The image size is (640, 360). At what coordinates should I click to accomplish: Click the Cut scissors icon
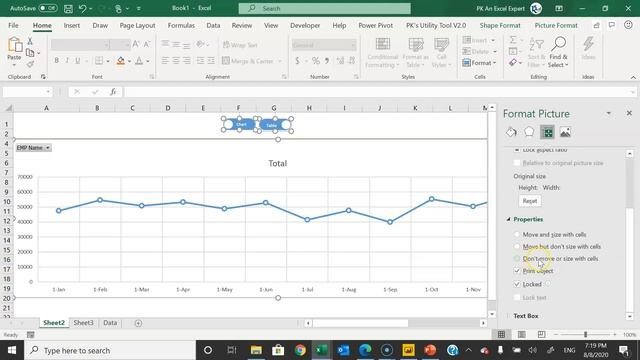click(x=30, y=42)
